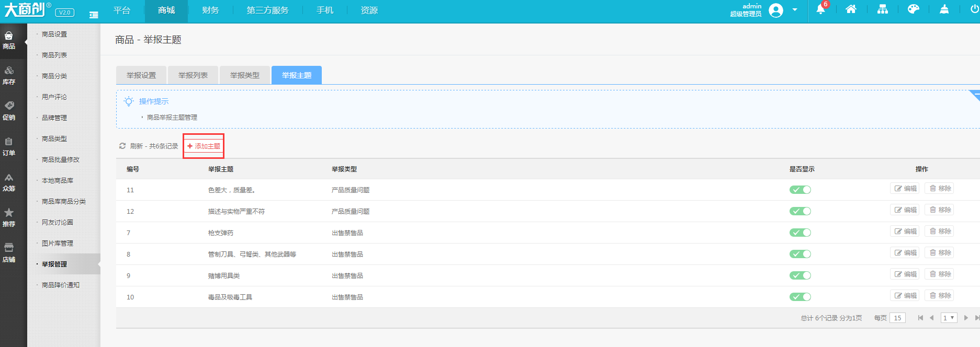Click the power logout icon

click(974, 9)
